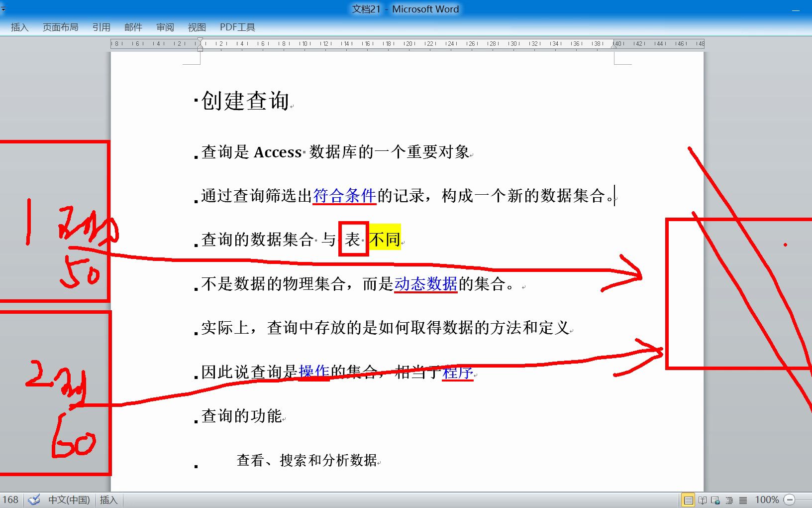Click the first line indent ruler marker

[x=200, y=40]
